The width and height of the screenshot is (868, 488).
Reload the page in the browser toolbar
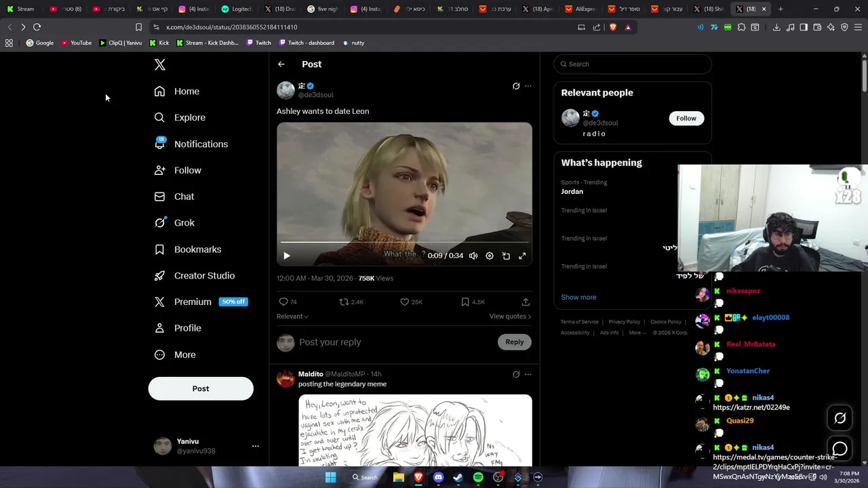click(x=37, y=27)
